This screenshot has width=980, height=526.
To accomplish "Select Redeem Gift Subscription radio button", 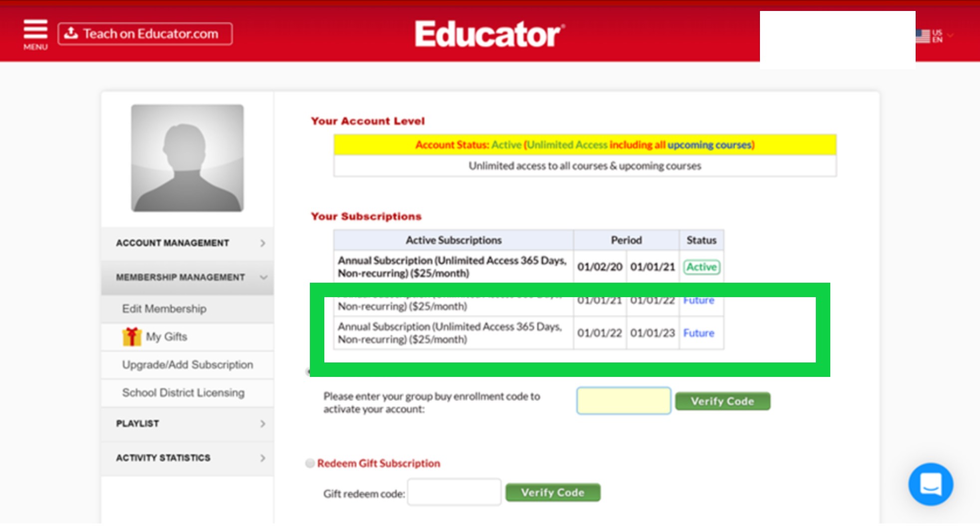I will pyautogui.click(x=310, y=463).
